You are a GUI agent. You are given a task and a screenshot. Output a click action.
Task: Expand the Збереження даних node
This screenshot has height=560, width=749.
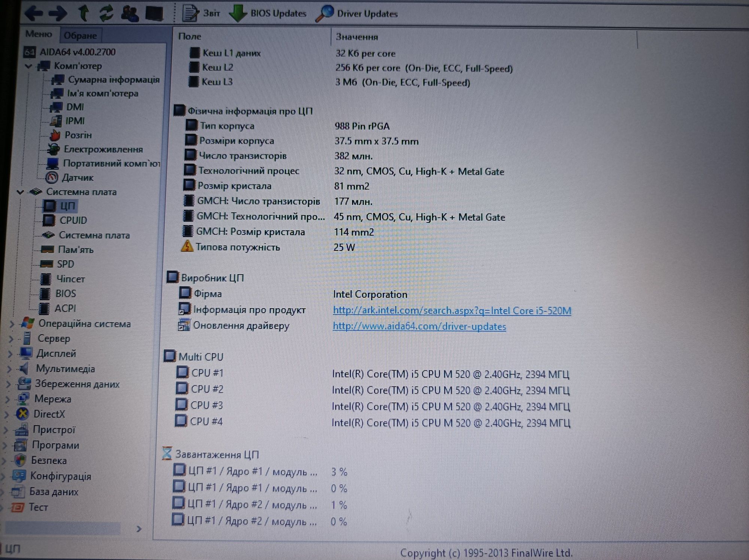[8, 384]
